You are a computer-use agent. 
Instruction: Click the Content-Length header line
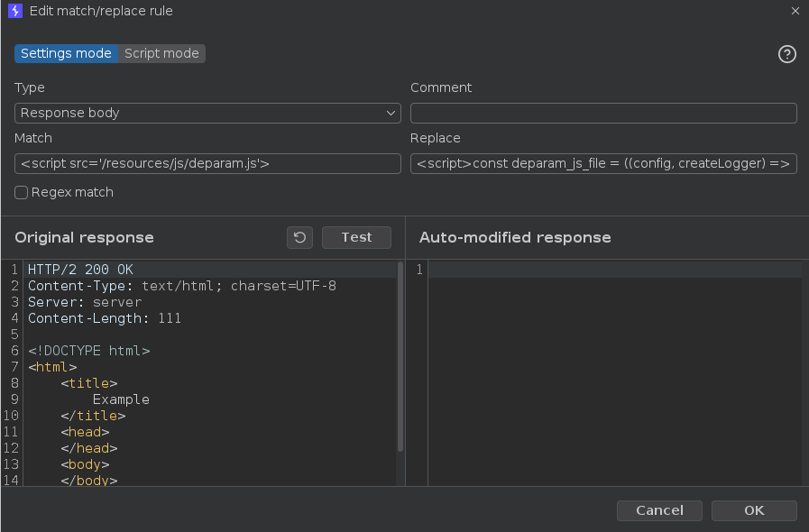tap(105, 318)
